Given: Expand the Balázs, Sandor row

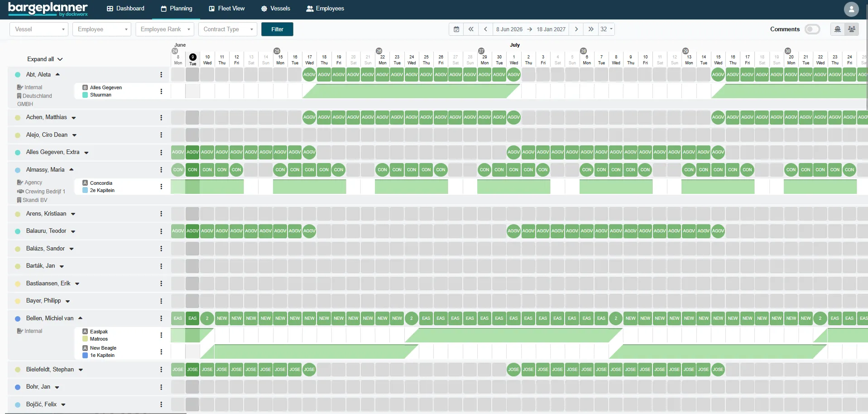Looking at the screenshot, I should [72, 249].
